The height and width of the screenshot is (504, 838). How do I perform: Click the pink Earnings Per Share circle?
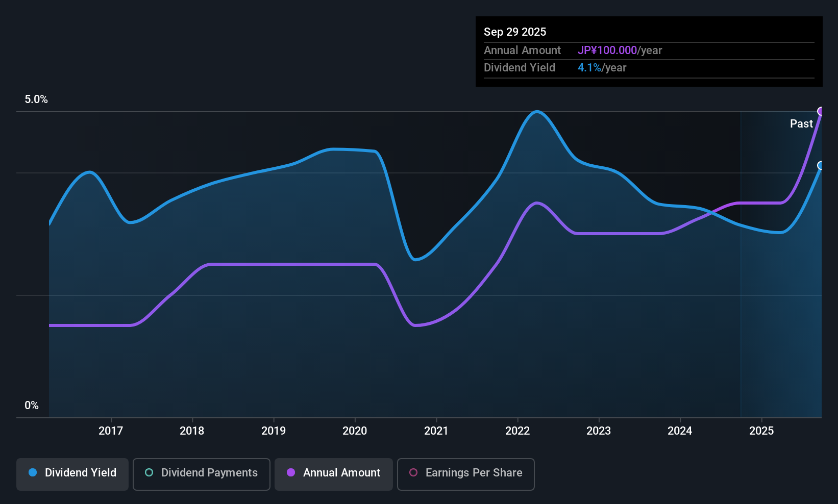coord(413,473)
